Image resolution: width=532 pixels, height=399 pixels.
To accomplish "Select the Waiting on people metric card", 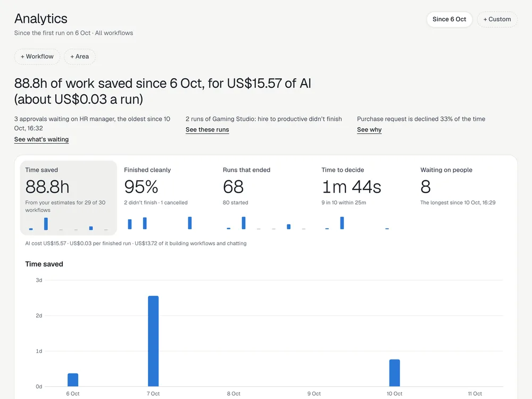I will coord(463,198).
